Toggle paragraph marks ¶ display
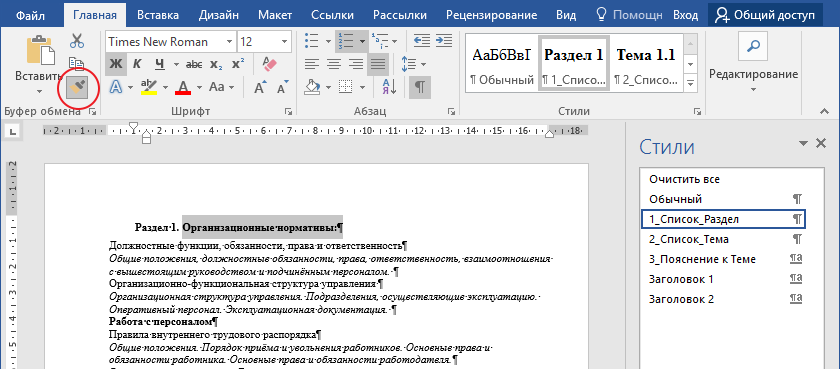 coord(419,87)
